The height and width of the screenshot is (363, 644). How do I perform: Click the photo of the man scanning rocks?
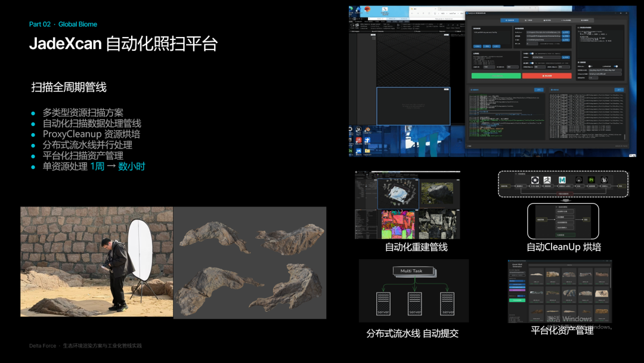tap(97, 262)
